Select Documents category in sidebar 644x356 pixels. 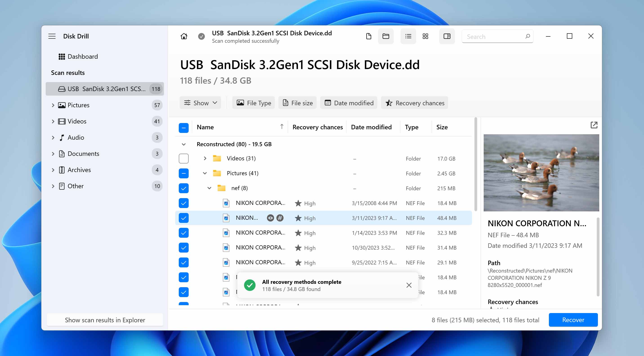(x=105, y=154)
